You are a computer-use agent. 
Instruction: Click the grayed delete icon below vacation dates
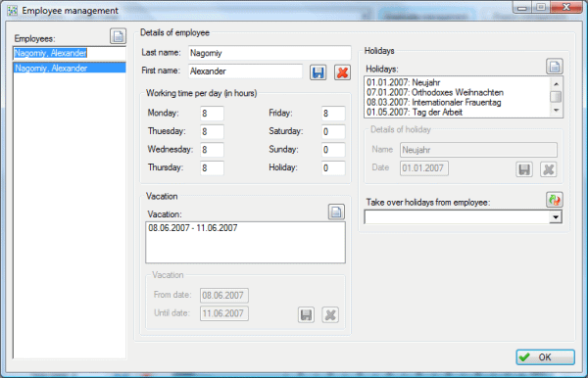[330, 314]
